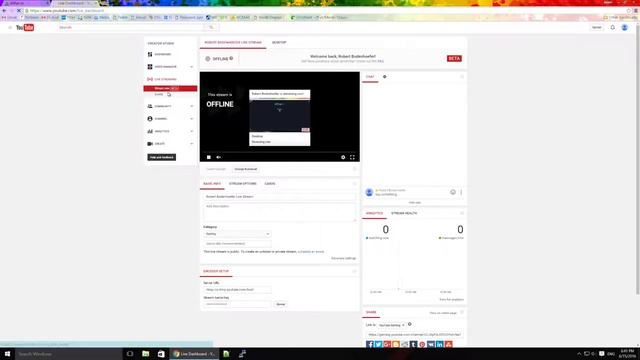Click the stream title input field
Image resolution: width=640 pixels, height=360 pixels.
click(280, 196)
